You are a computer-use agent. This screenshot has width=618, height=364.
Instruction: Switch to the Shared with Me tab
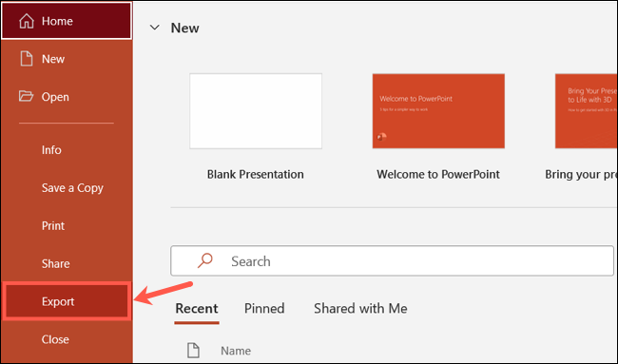[x=360, y=308]
